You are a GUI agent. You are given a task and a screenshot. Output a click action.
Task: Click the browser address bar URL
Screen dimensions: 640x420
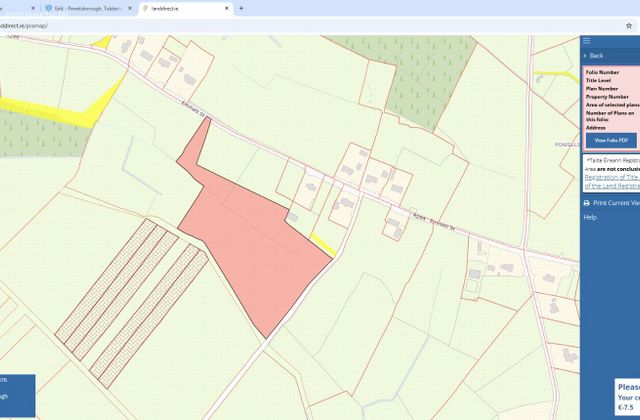(24, 26)
